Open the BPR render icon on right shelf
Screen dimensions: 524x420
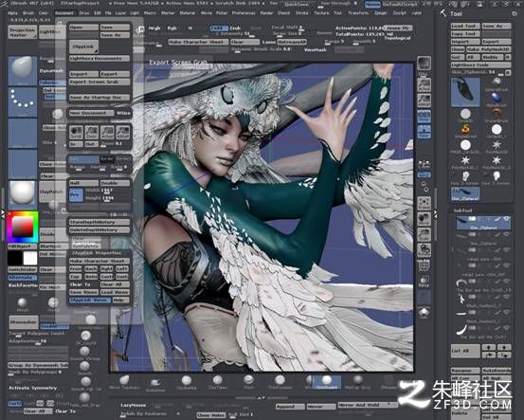pyautogui.click(x=425, y=64)
